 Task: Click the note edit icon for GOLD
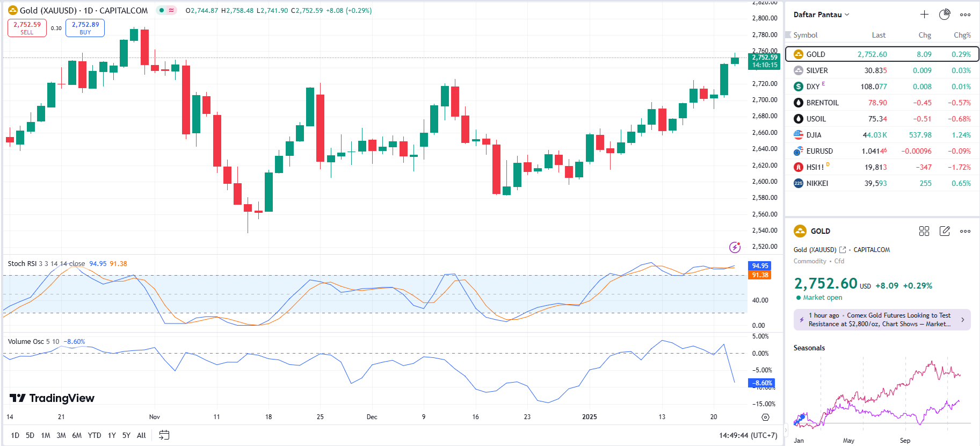pyautogui.click(x=945, y=231)
